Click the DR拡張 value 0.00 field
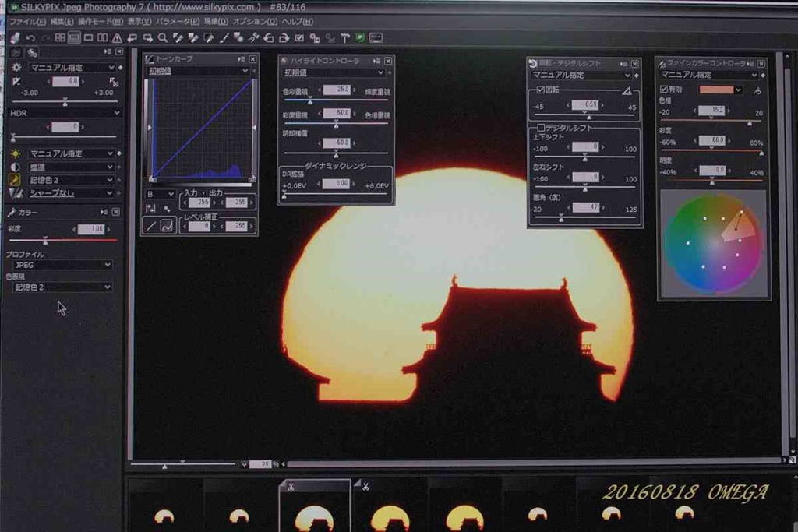This screenshot has width=798, height=532. (x=336, y=184)
